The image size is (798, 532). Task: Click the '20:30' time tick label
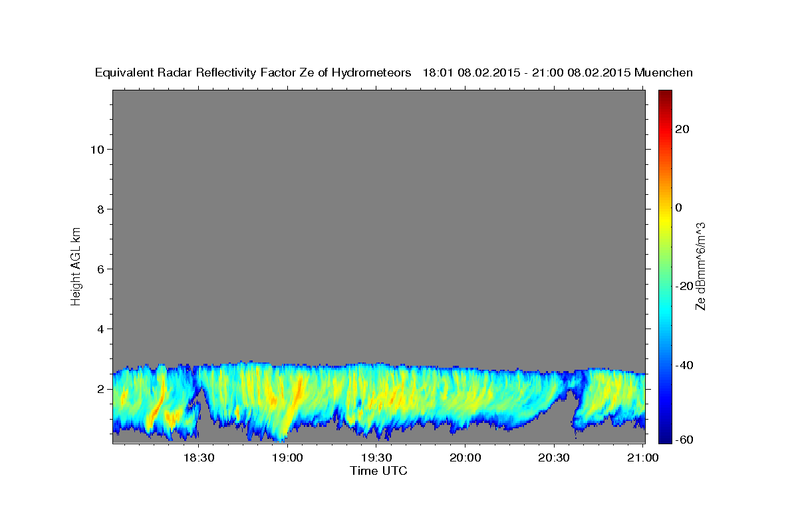pyautogui.click(x=555, y=458)
